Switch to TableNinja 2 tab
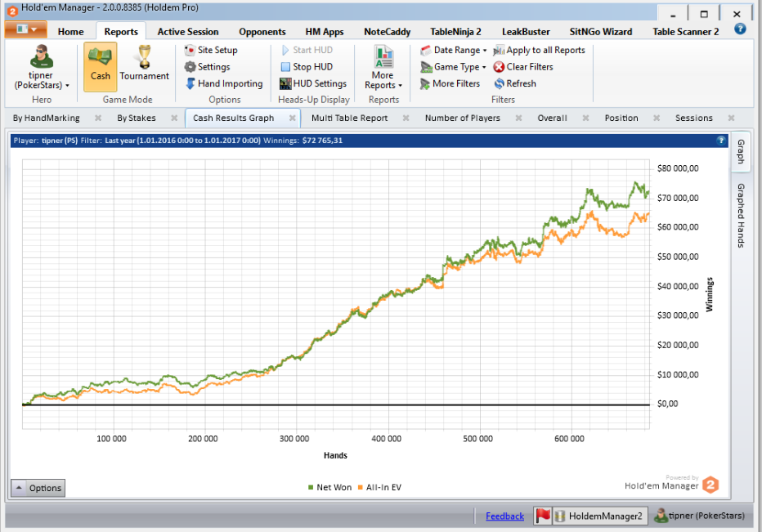762x532 pixels. [456, 32]
